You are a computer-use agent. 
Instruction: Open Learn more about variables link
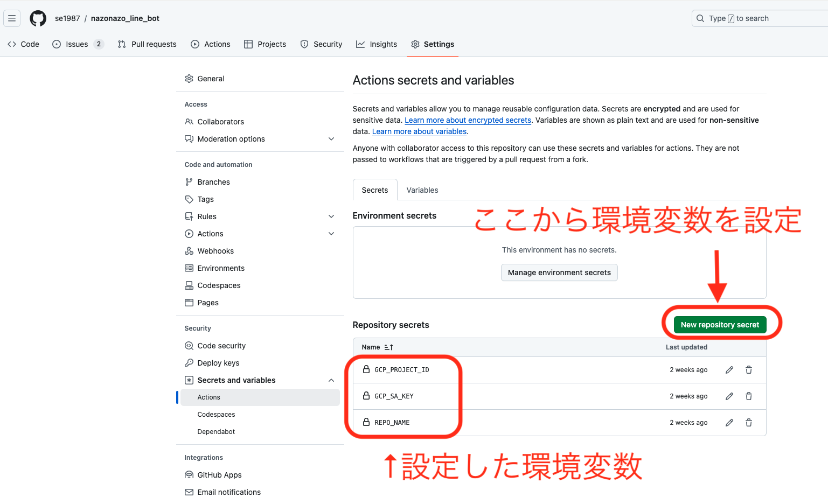tap(419, 131)
